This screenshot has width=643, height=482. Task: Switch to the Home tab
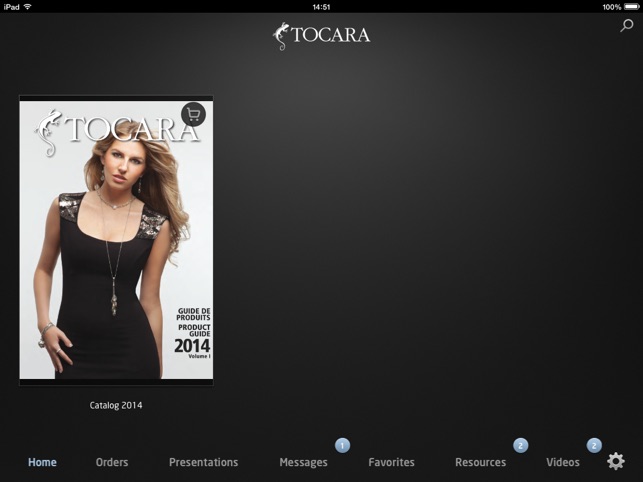(x=42, y=462)
